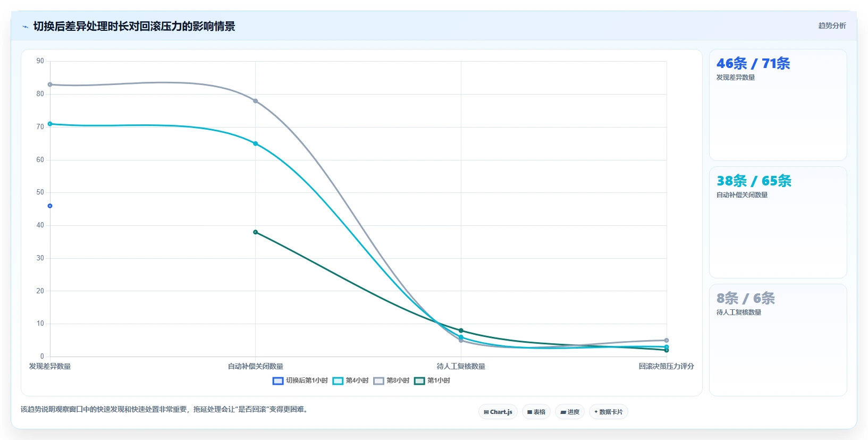Click the gray 78 point at 自动补偿关闭数量
Viewport: 868px width, 440px height.
coord(256,101)
